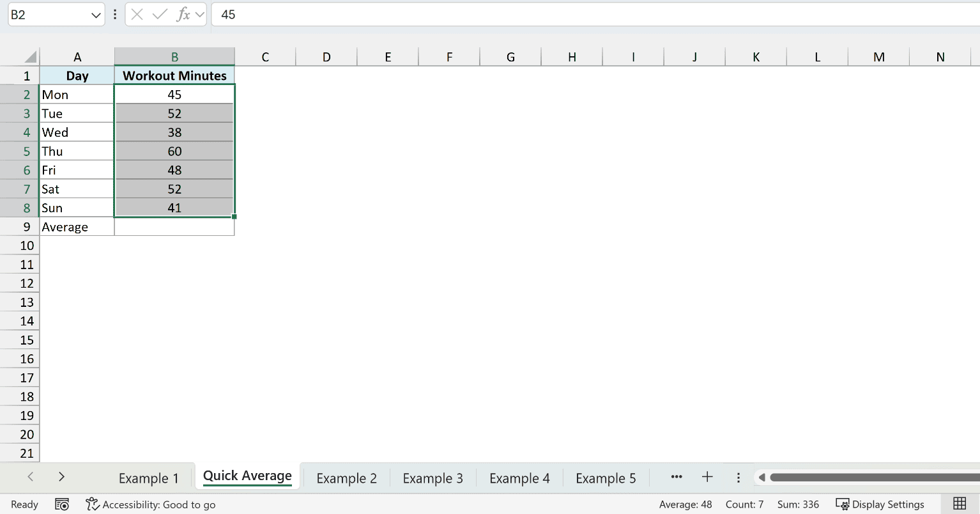Select the Workout Minutes header cell
This screenshot has height=514, width=980.
pos(174,75)
